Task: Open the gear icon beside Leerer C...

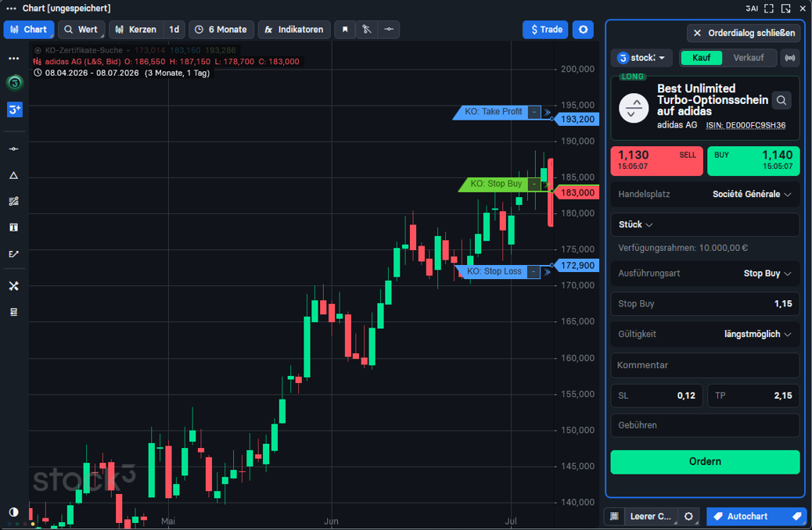Action: 688,516
